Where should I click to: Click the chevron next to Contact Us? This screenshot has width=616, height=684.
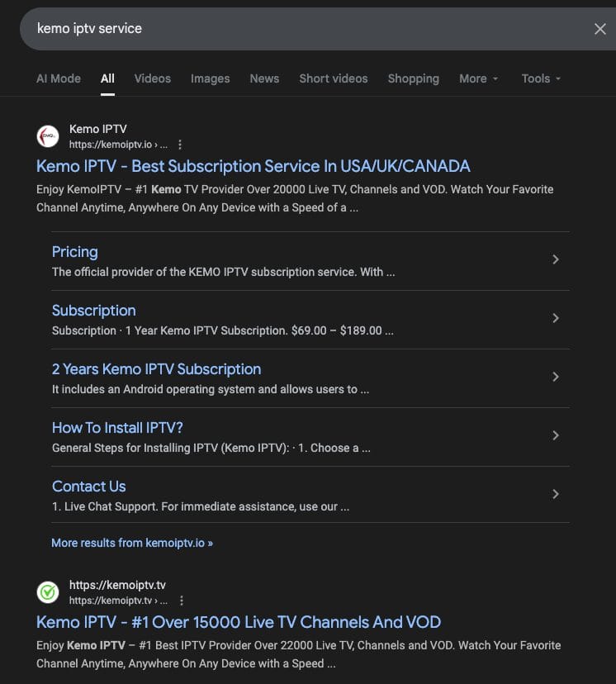tap(555, 494)
